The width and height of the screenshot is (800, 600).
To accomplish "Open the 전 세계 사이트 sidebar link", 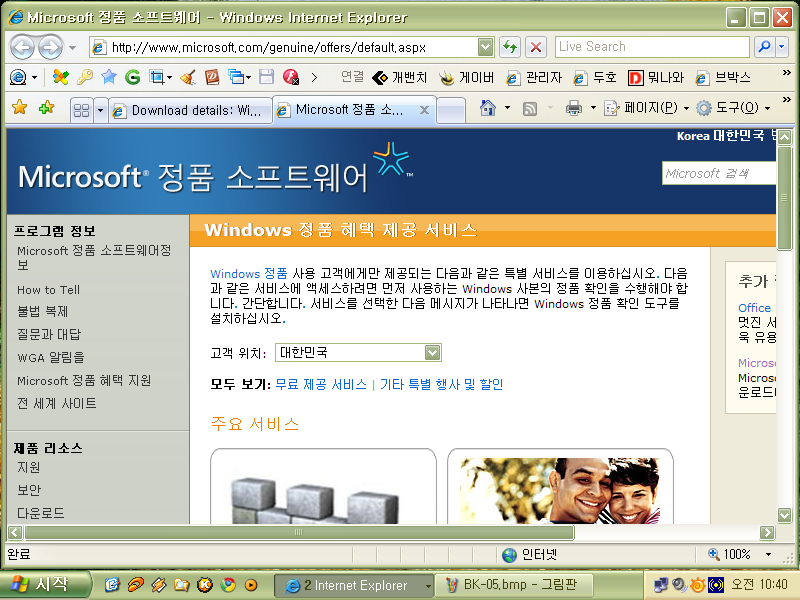I will pos(57,404).
